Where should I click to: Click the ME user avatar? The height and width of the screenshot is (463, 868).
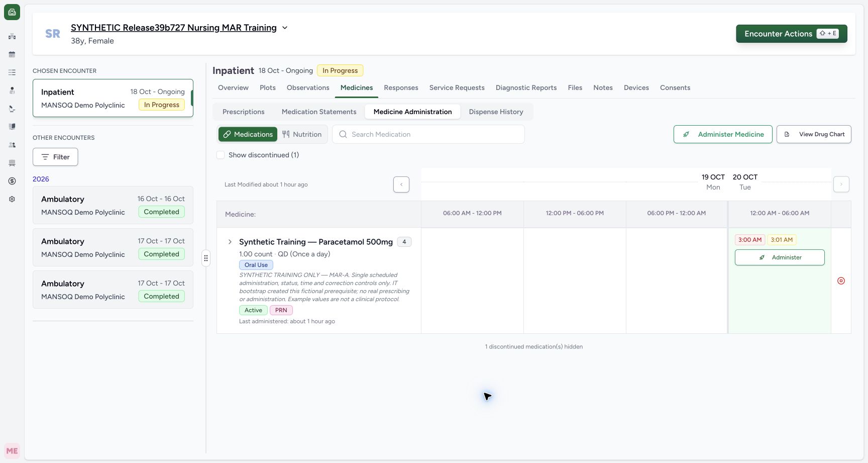[x=12, y=451]
